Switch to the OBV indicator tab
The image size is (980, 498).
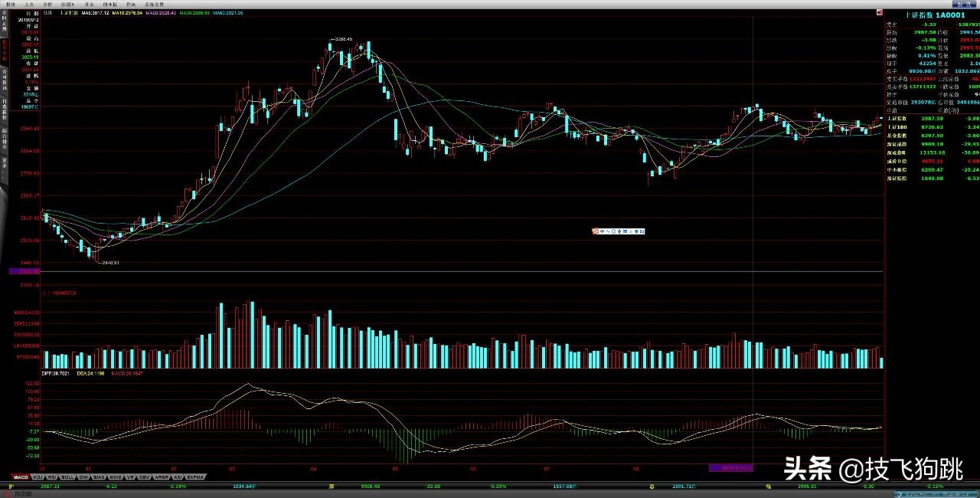click(x=144, y=477)
